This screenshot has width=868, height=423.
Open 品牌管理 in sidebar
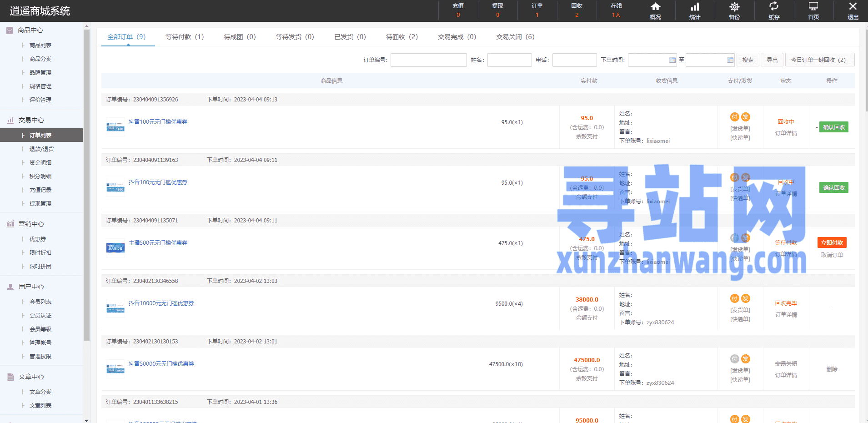[x=40, y=73]
